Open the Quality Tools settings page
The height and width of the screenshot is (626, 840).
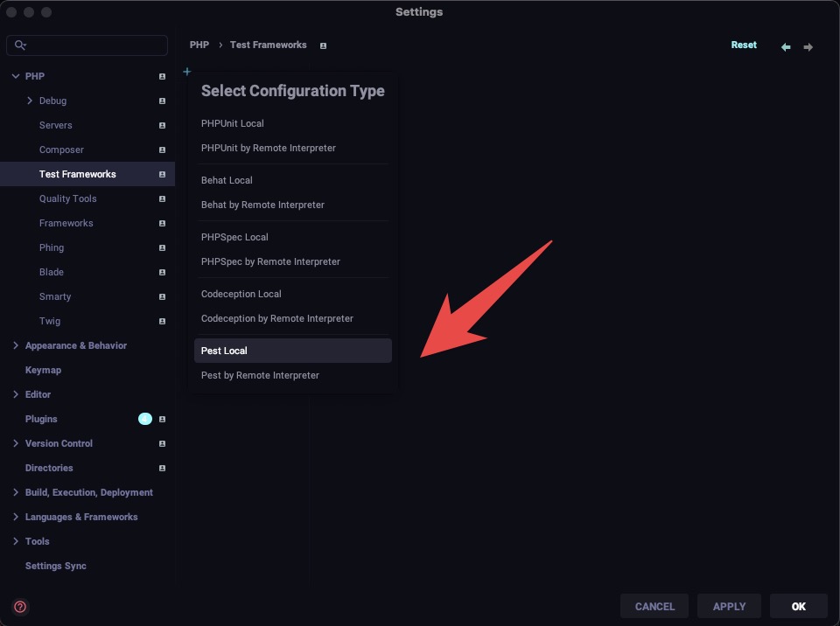point(87,198)
